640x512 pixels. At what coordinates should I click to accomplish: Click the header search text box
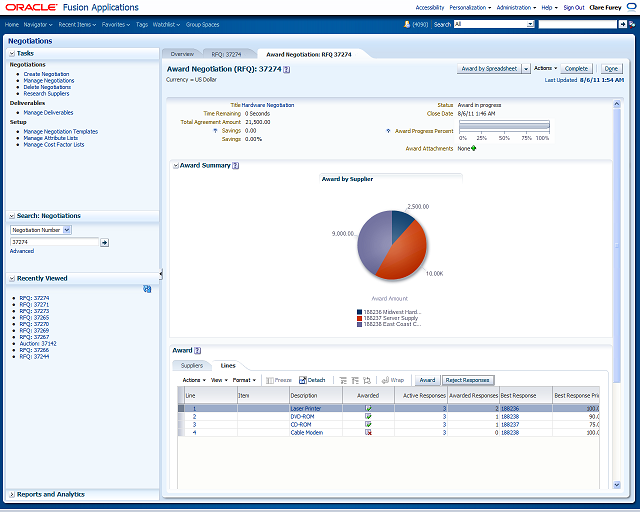pyautogui.click(x=578, y=24)
